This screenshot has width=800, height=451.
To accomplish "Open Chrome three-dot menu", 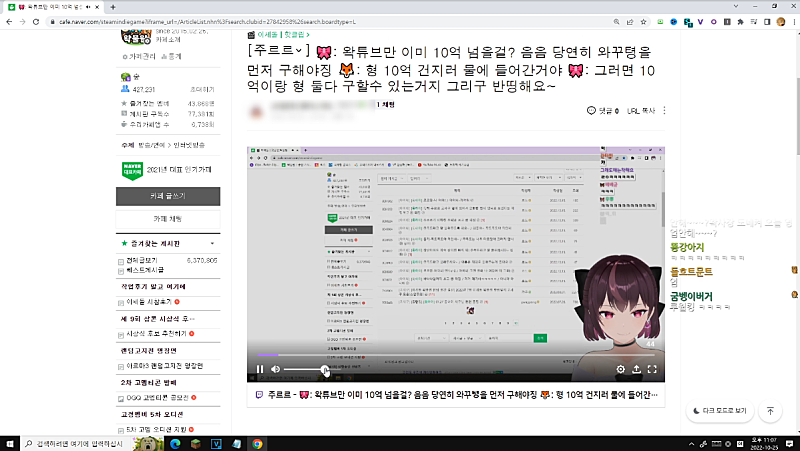I will pos(794,22).
